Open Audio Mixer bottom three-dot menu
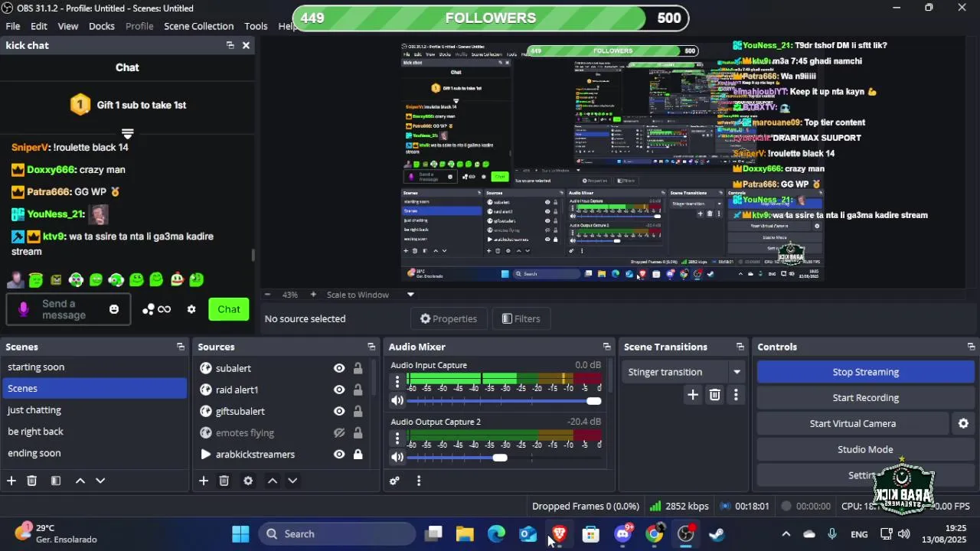Screen dimensions: 980x551 coord(419,481)
